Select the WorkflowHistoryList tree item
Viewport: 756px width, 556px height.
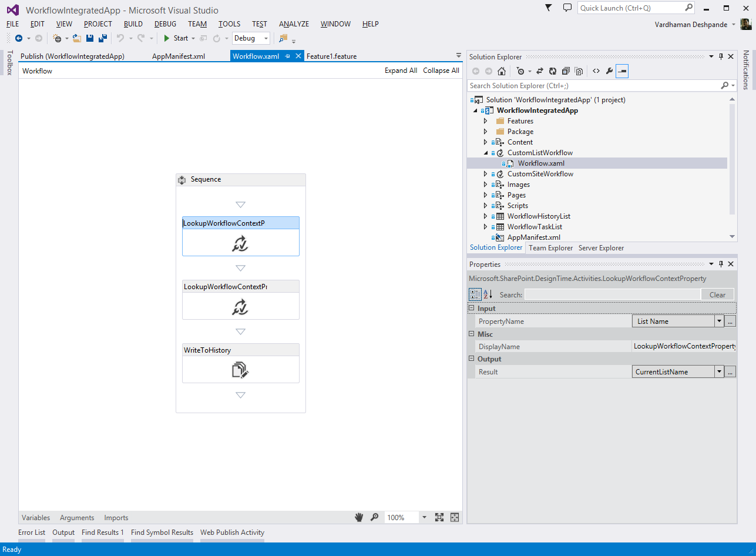click(539, 216)
